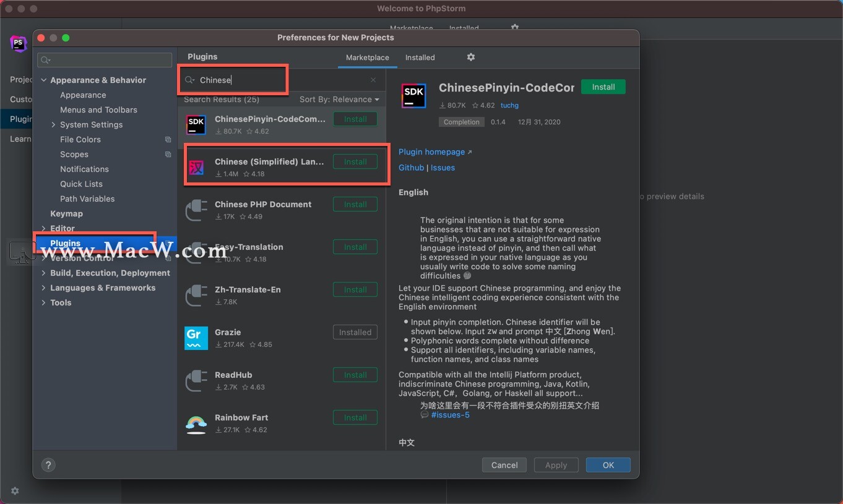Open the tuchg vendor link
The image size is (843, 504).
point(509,106)
